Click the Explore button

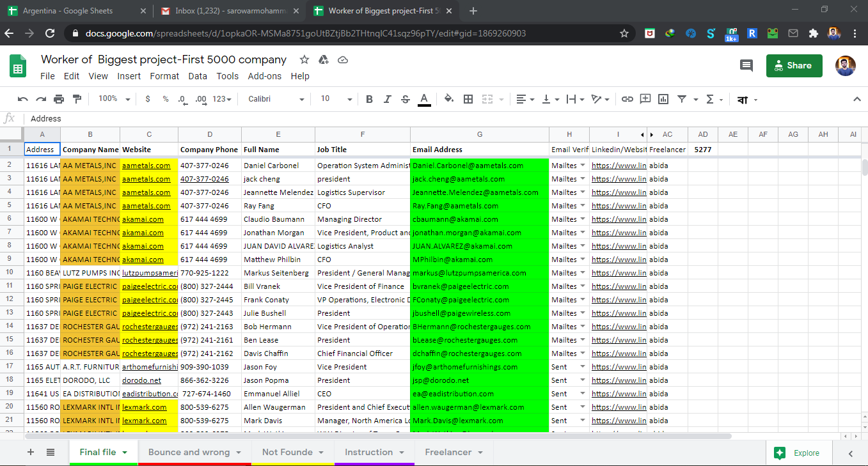tap(798, 452)
